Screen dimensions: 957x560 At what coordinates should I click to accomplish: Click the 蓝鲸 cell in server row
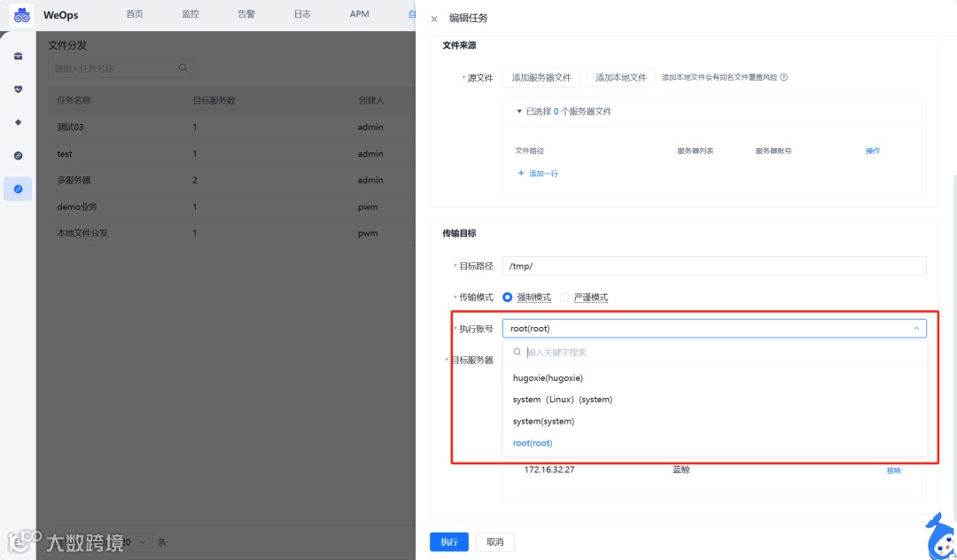click(x=681, y=470)
